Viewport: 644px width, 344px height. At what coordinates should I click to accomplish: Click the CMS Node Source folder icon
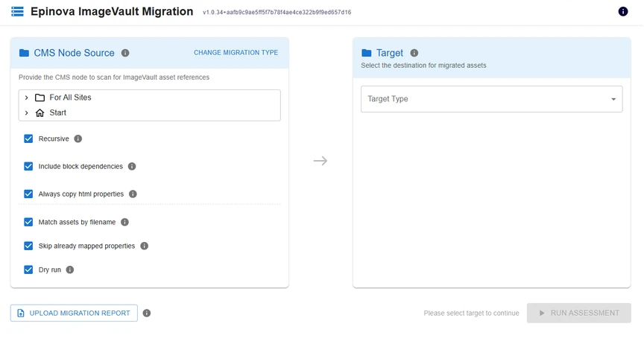(x=25, y=53)
